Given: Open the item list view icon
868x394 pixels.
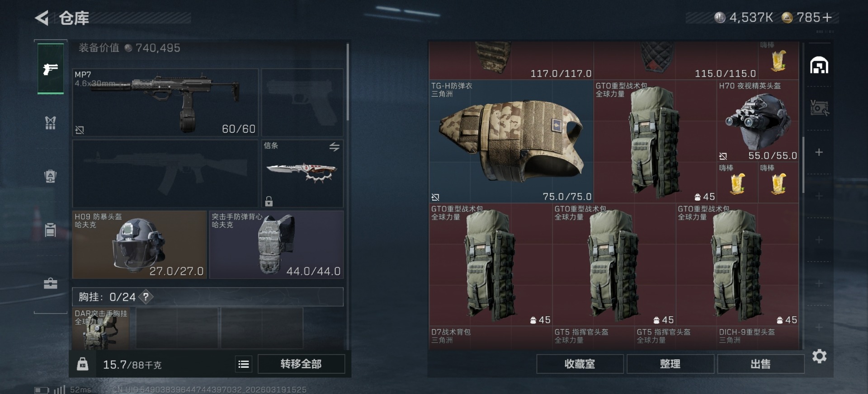Looking at the screenshot, I should tap(244, 364).
